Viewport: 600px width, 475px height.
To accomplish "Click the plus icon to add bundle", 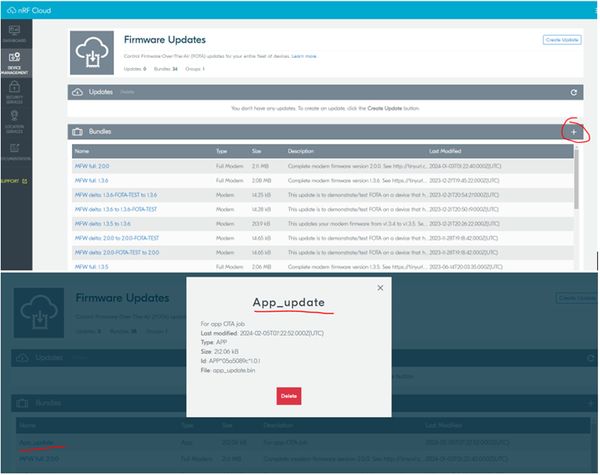I will pyautogui.click(x=573, y=131).
